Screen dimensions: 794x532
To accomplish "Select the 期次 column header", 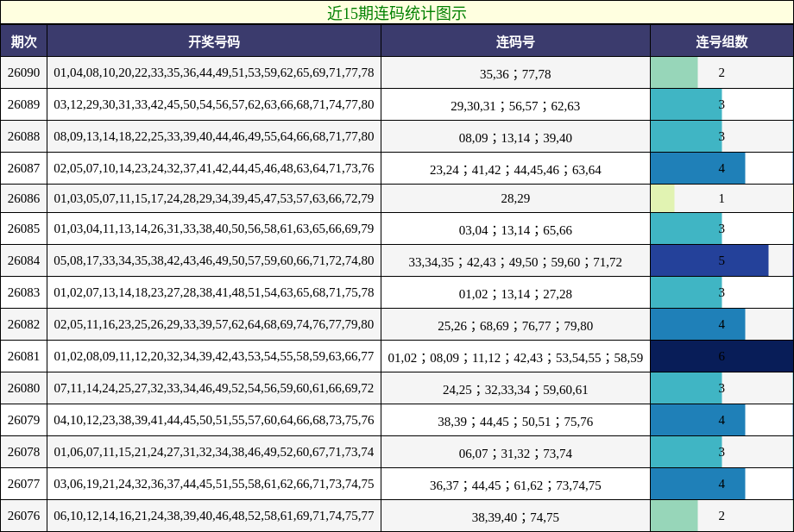I will [x=24, y=40].
